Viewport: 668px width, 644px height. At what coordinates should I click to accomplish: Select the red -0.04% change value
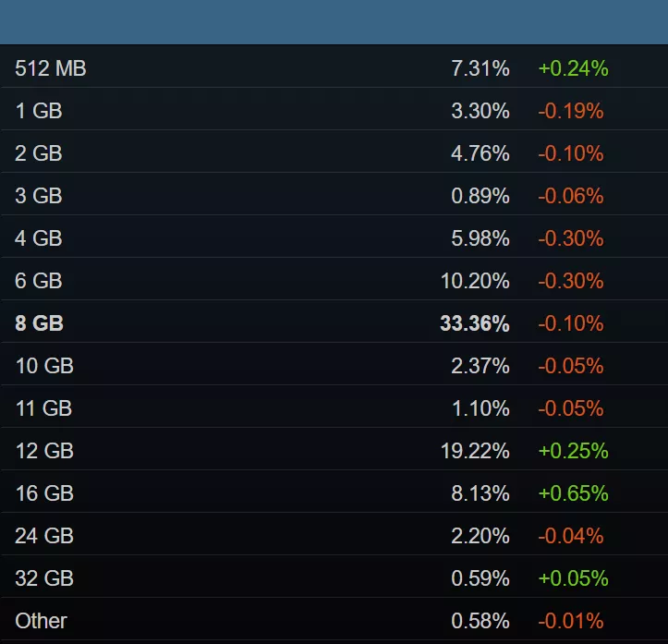tap(570, 536)
